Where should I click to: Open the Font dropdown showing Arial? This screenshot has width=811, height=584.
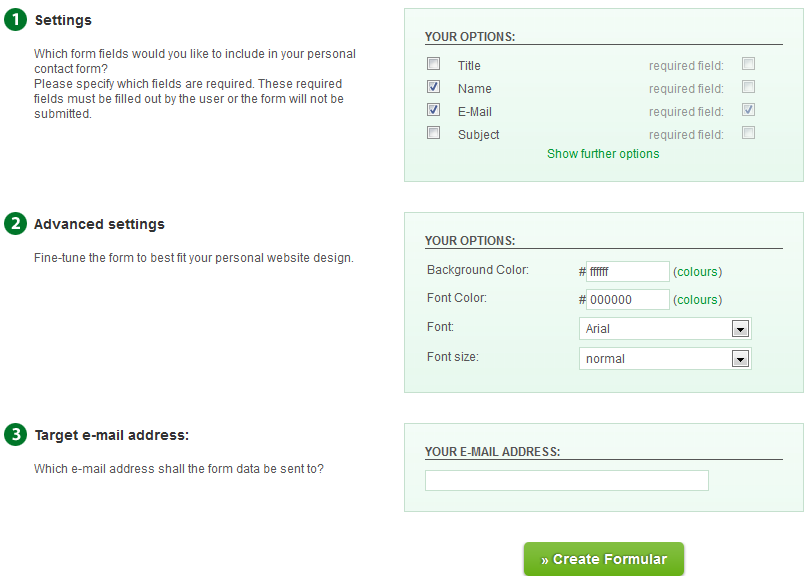[x=665, y=329]
